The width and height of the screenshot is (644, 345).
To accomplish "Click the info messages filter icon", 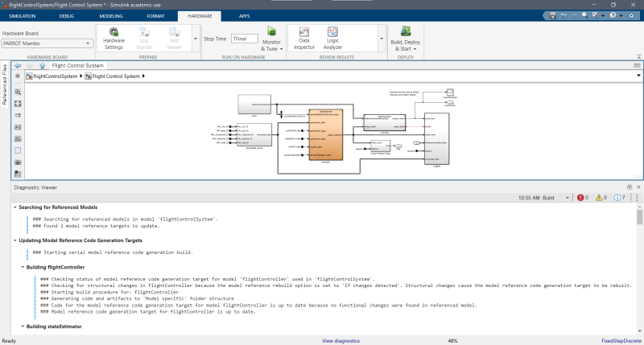I will (x=617, y=198).
